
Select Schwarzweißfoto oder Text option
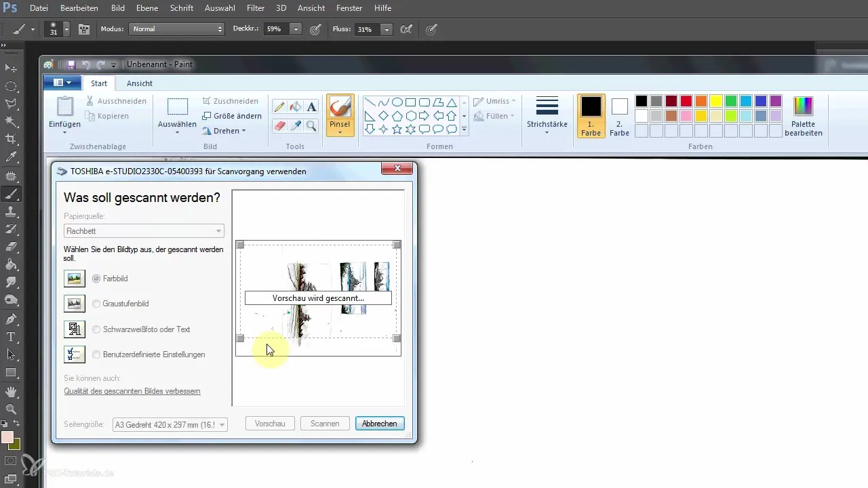(96, 329)
